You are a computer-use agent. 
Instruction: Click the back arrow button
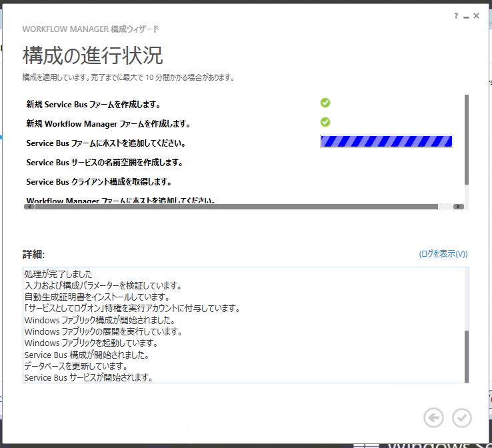433,418
